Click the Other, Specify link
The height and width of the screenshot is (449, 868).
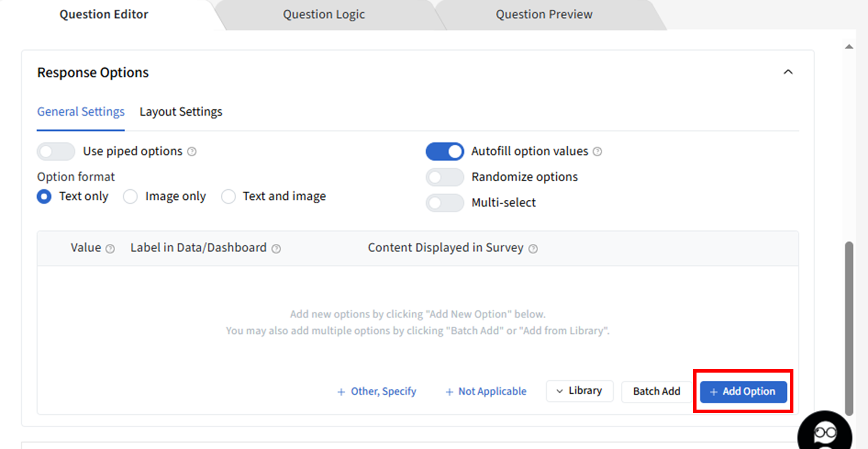tap(376, 391)
